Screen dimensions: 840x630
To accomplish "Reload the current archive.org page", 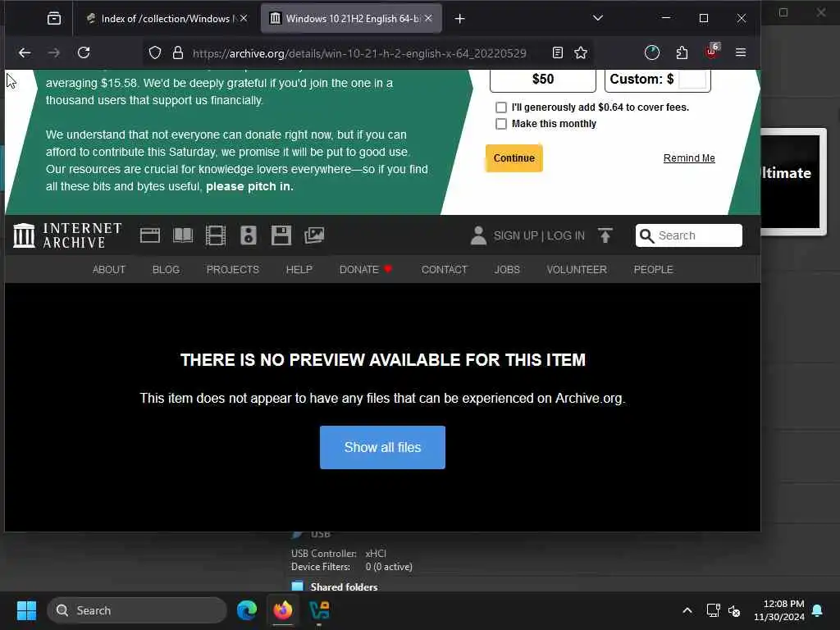I will (x=84, y=52).
